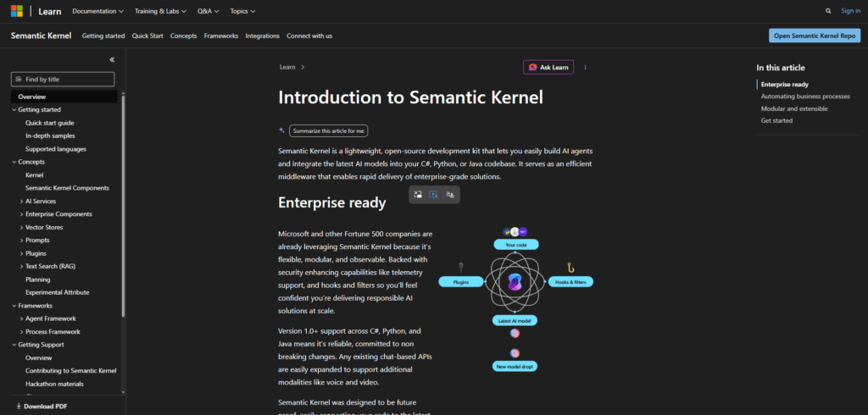Click Summarize this article for me
The width and height of the screenshot is (868, 415).
(329, 131)
